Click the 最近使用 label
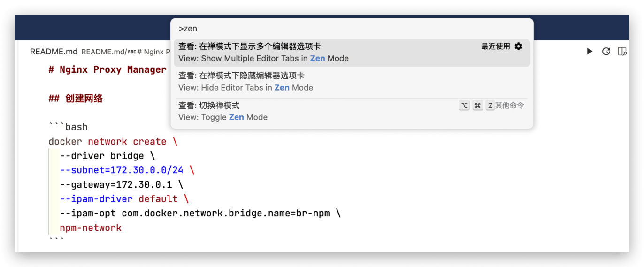 (x=495, y=46)
